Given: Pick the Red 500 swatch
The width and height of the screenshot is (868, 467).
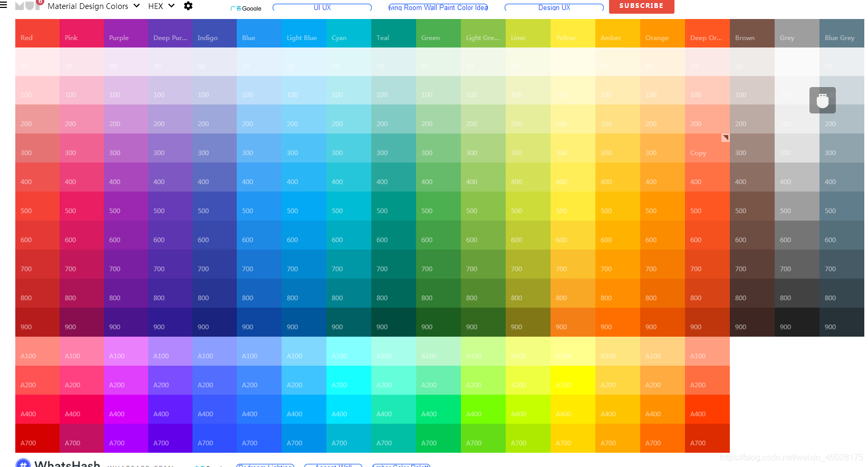Looking at the screenshot, I should point(37,206).
